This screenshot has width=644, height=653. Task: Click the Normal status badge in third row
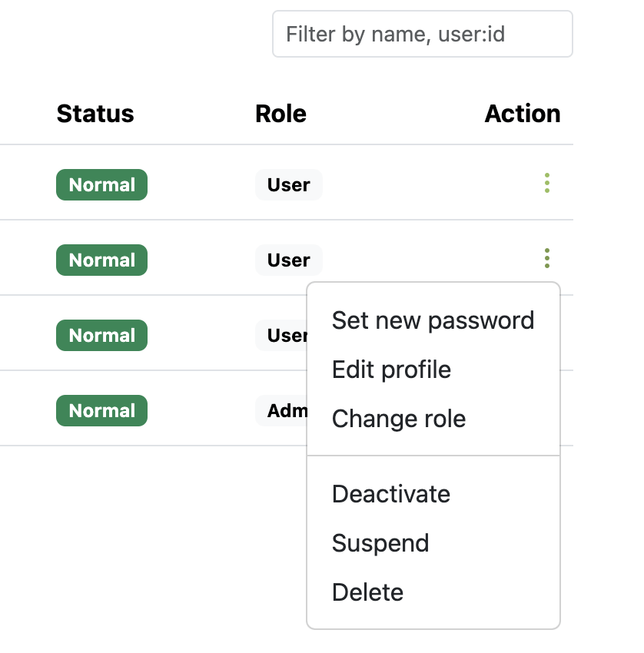101,336
